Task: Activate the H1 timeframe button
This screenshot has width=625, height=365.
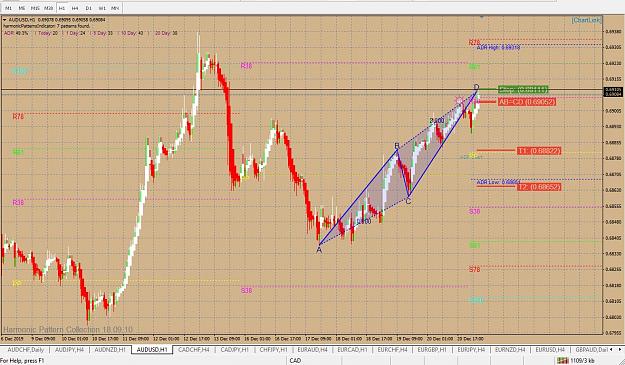Action: [x=62, y=8]
